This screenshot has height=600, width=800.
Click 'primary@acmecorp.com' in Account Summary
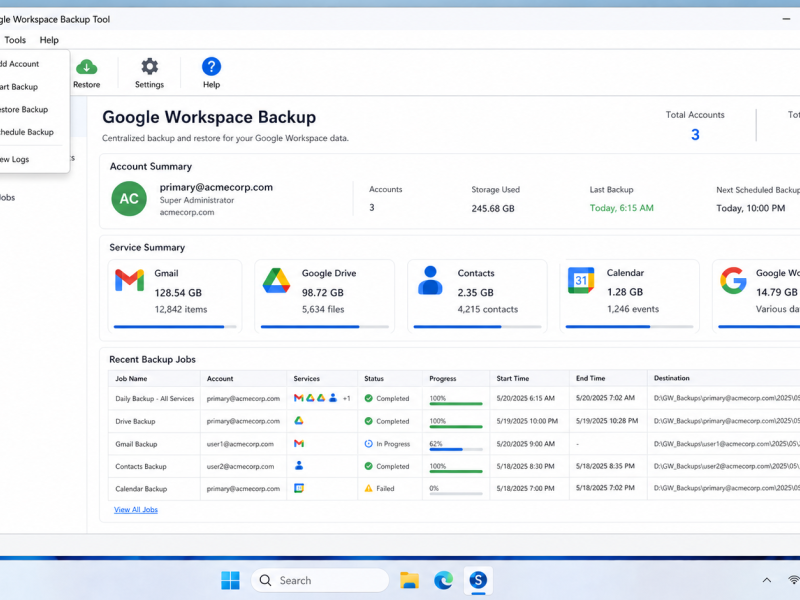[x=216, y=187]
